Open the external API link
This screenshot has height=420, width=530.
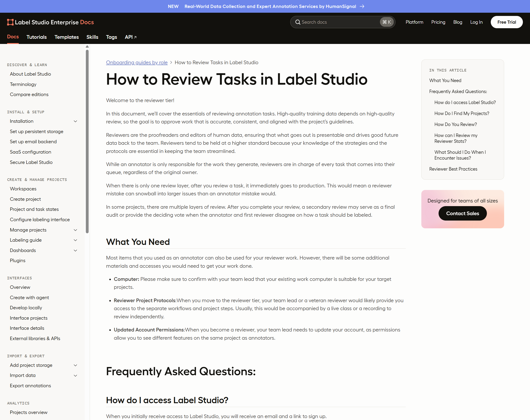pos(130,37)
